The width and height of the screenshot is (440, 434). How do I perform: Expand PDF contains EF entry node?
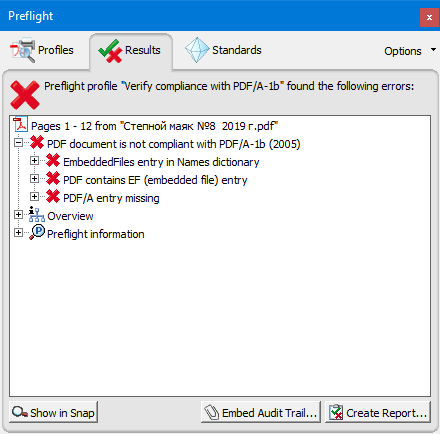(x=34, y=179)
